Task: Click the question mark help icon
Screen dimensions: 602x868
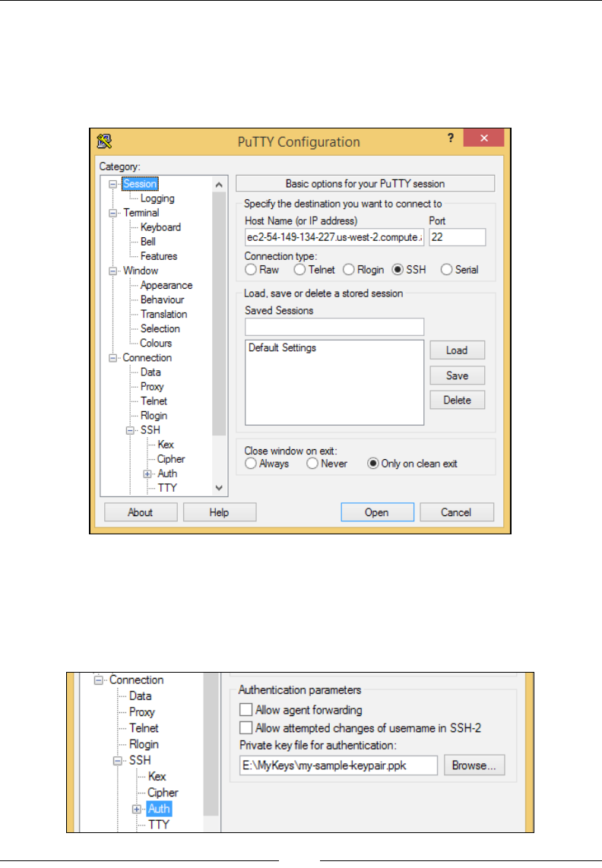Action: point(451,138)
